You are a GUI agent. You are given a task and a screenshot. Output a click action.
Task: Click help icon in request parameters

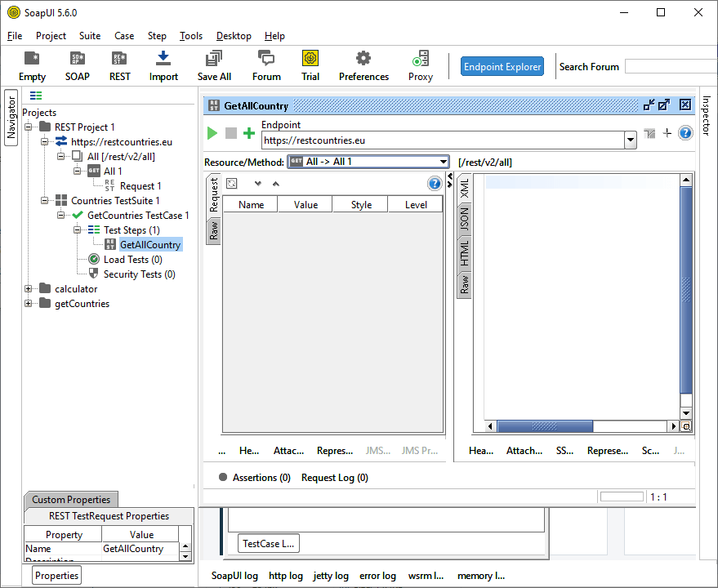click(x=434, y=184)
